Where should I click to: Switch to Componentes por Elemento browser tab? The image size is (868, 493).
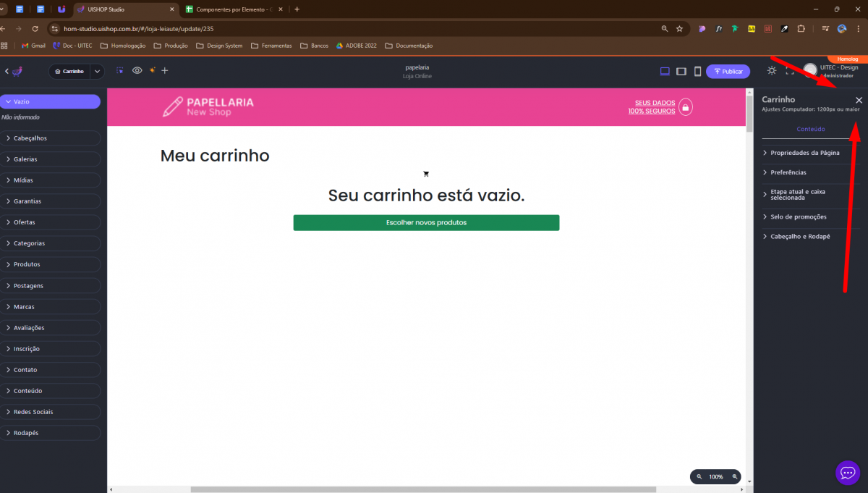231,9
